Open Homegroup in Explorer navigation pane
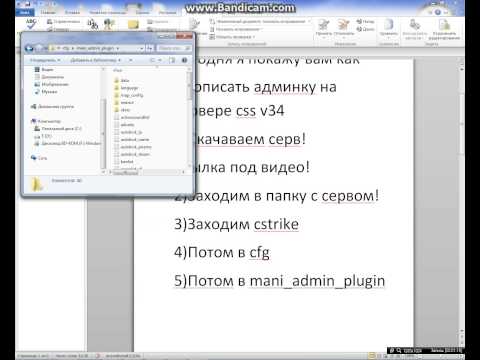The width and height of the screenshot is (480, 360). pyautogui.click(x=52, y=107)
